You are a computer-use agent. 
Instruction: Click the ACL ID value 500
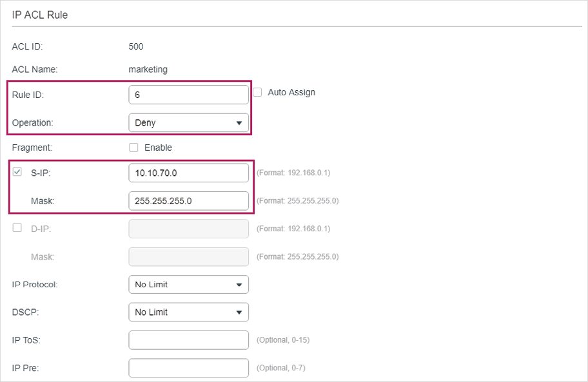point(136,46)
